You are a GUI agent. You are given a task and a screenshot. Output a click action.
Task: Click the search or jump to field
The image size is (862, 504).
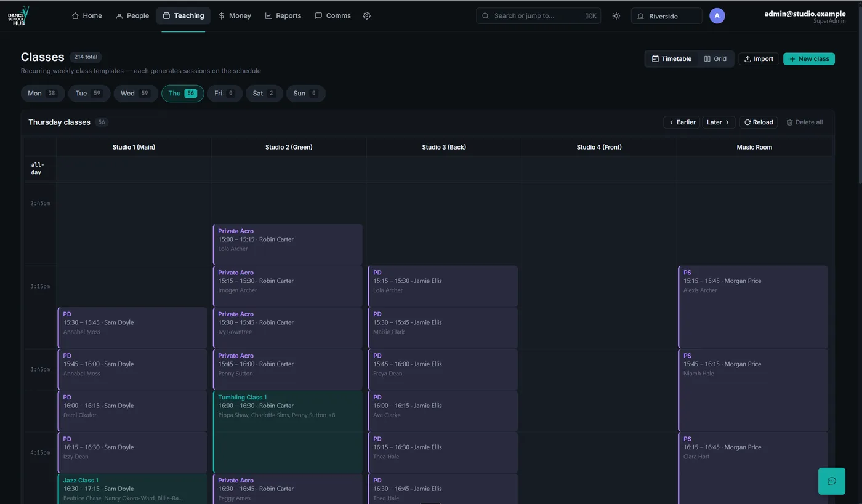538,16
